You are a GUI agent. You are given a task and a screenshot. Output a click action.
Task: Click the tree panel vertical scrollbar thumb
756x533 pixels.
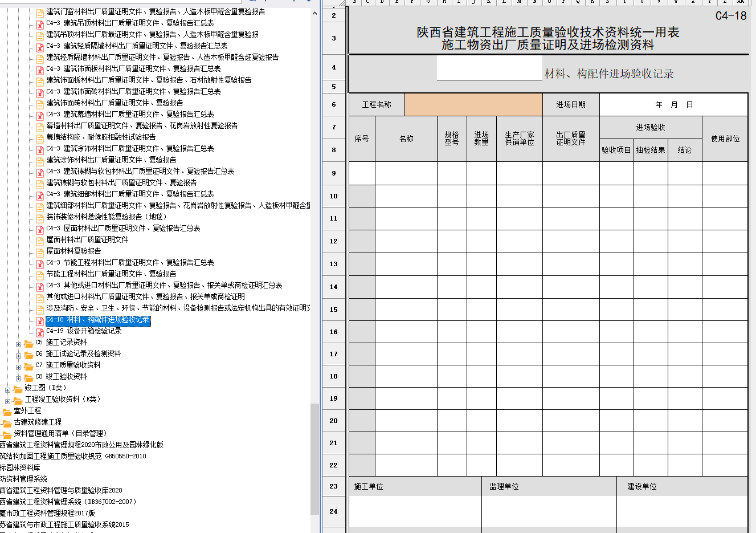click(314, 459)
